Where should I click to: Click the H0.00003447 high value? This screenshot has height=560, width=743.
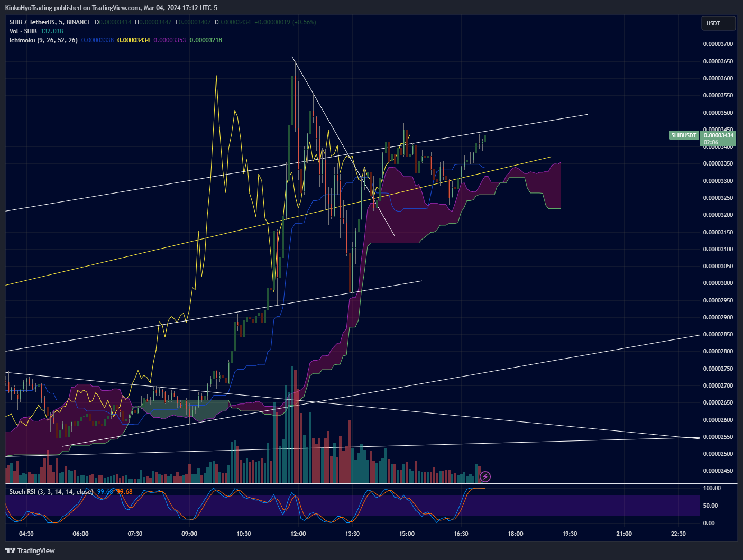(x=153, y=22)
